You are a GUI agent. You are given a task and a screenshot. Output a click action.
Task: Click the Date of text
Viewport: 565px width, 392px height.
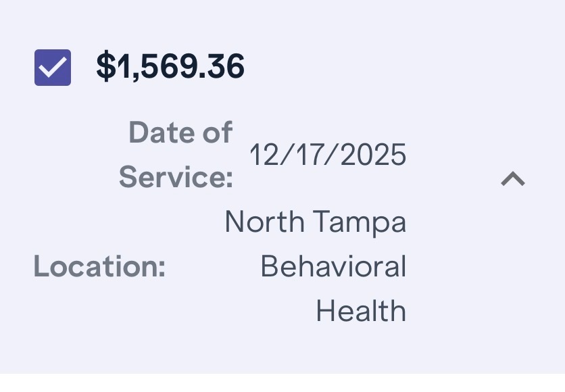(180, 132)
